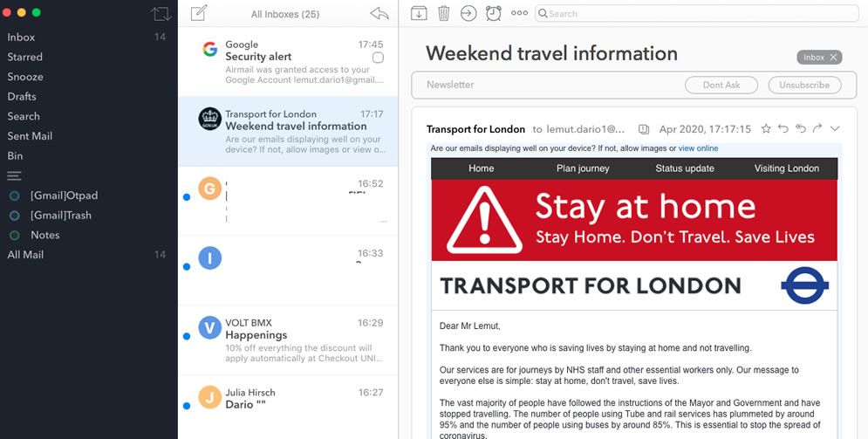Toggle unread dot on VOLT BMX email

pos(187,336)
